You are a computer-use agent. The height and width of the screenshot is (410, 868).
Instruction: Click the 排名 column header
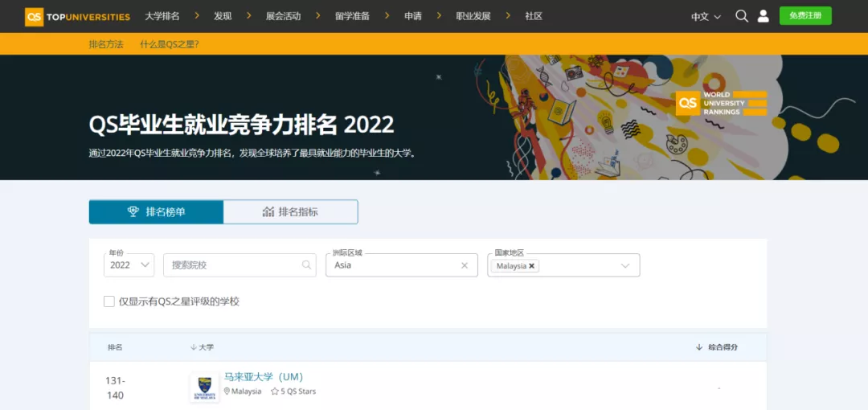click(115, 347)
